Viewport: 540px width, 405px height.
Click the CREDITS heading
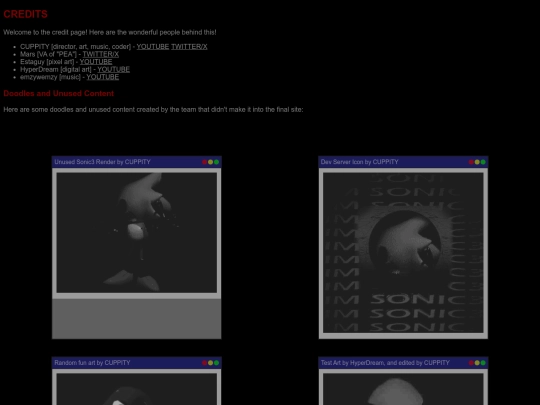pos(25,14)
